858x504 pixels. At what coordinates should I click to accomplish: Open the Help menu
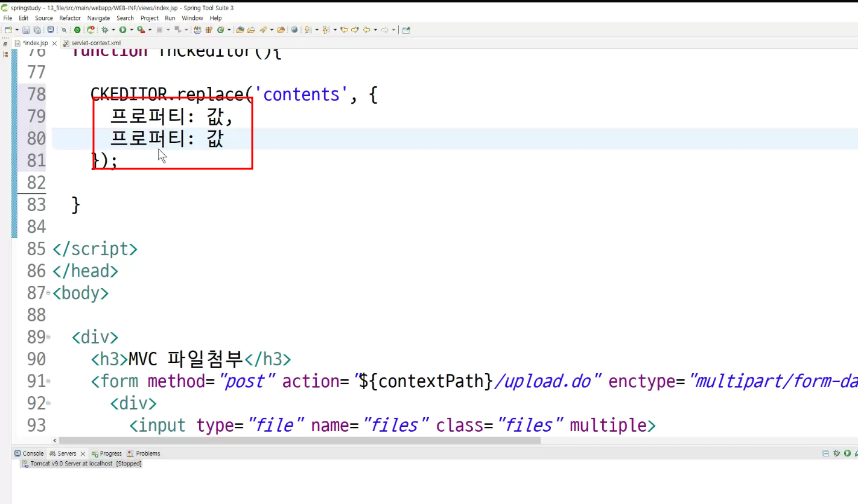click(x=216, y=18)
